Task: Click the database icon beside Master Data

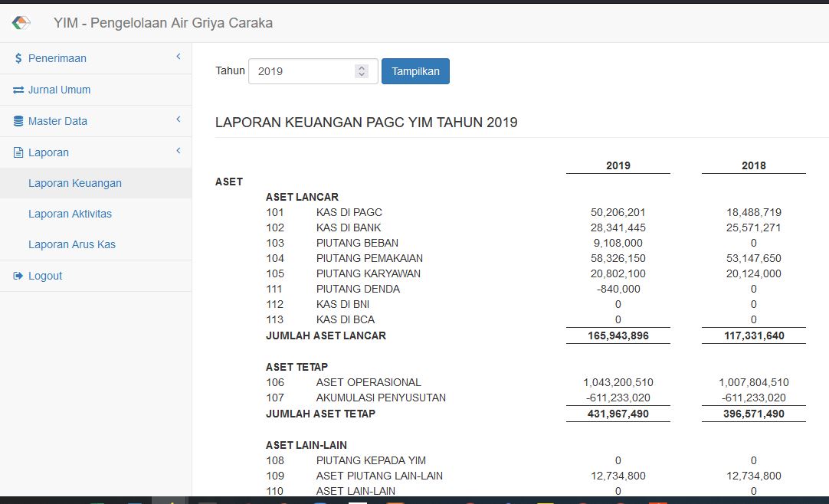Action: point(18,121)
